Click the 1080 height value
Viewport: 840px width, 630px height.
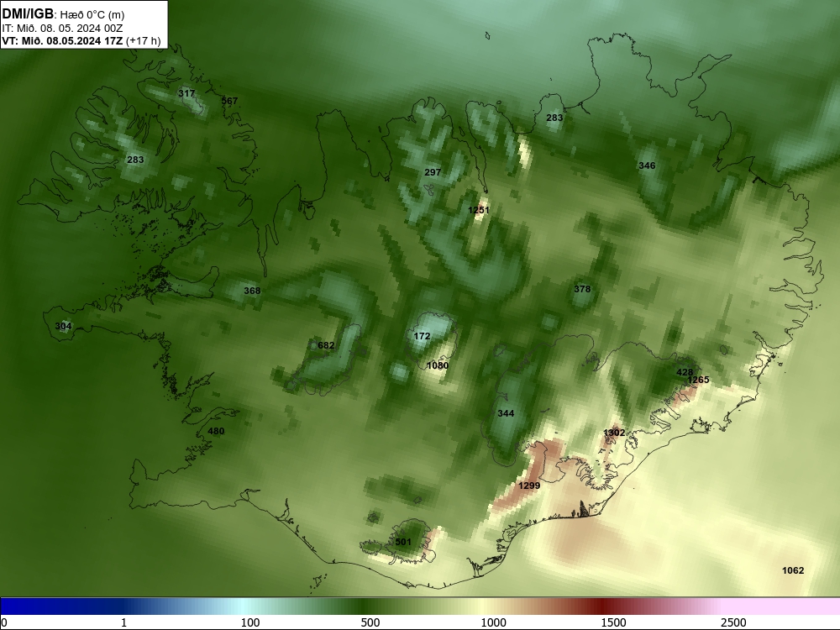437,365
